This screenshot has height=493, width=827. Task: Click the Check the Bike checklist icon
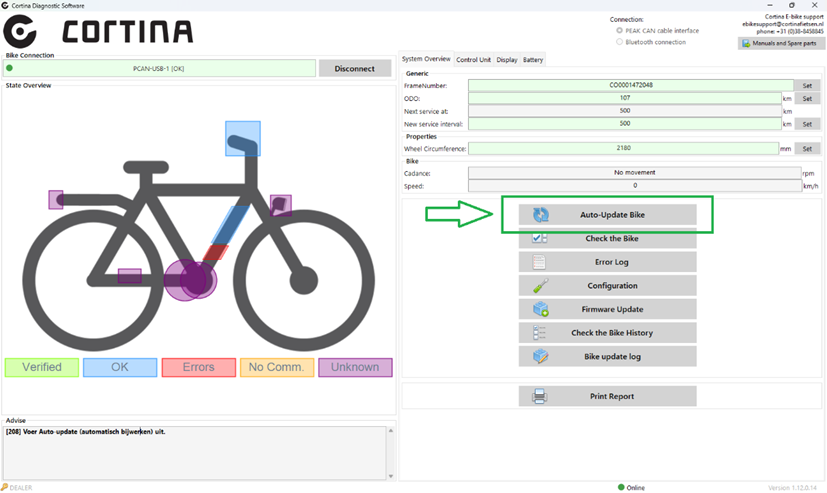point(540,239)
